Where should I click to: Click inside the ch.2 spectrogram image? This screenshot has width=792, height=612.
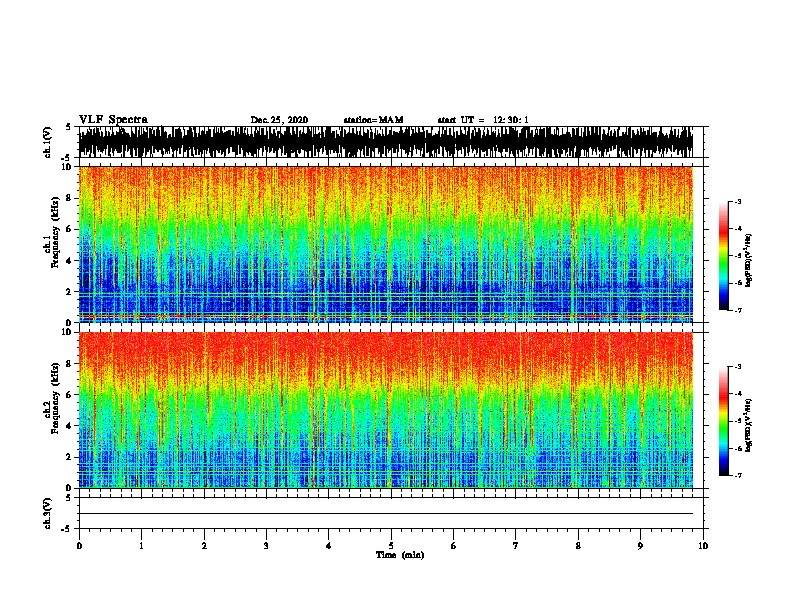(x=386, y=410)
